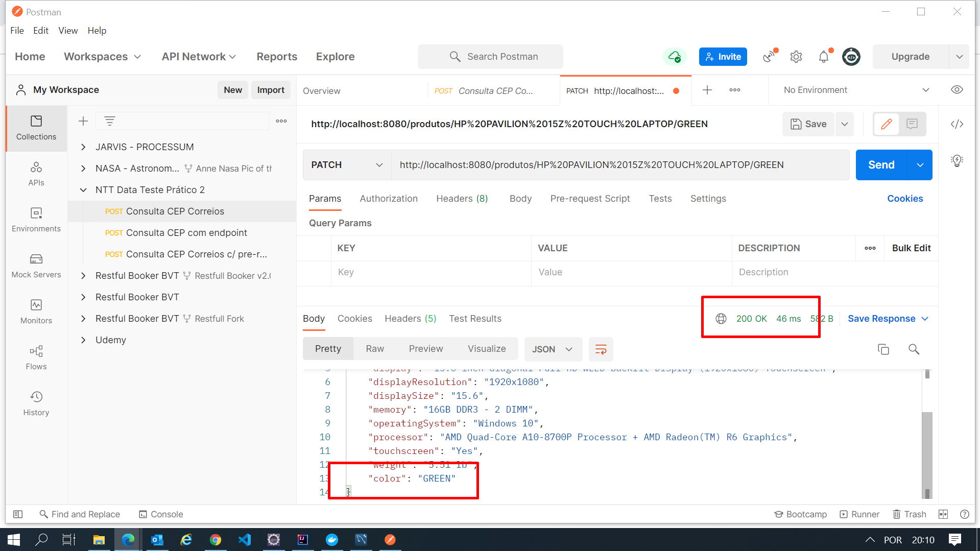Screen dimensions: 980x551
Task: Copy the response body
Action: point(883,349)
